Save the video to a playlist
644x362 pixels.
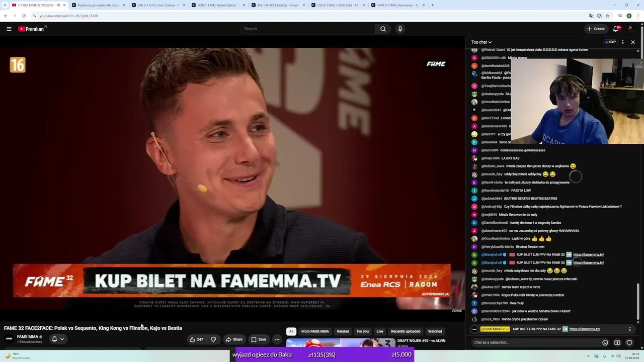259,339
